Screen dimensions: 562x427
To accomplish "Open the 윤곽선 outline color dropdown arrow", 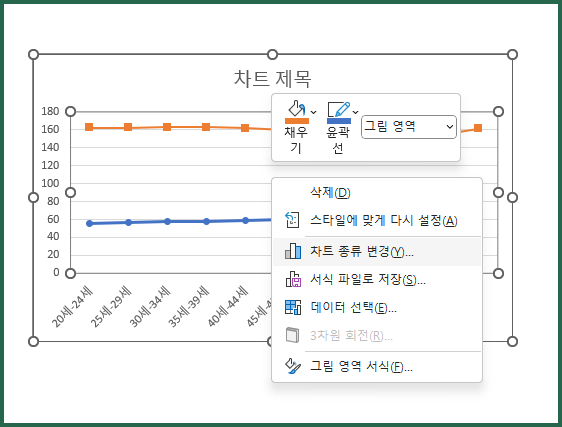I will 356,112.
